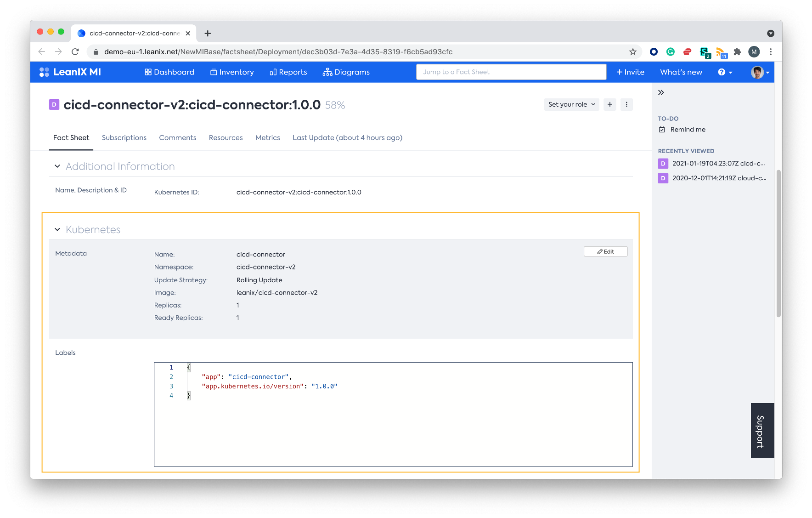
Task: Click the fact sheet title cicd-connector-v2:cicd-connector:1.0.0
Action: pyautogui.click(x=192, y=105)
